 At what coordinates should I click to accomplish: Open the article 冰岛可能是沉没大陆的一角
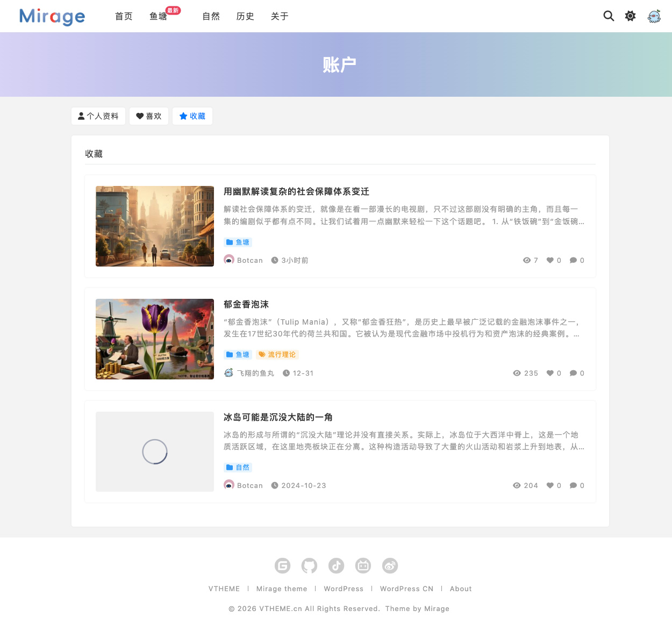(x=278, y=418)
